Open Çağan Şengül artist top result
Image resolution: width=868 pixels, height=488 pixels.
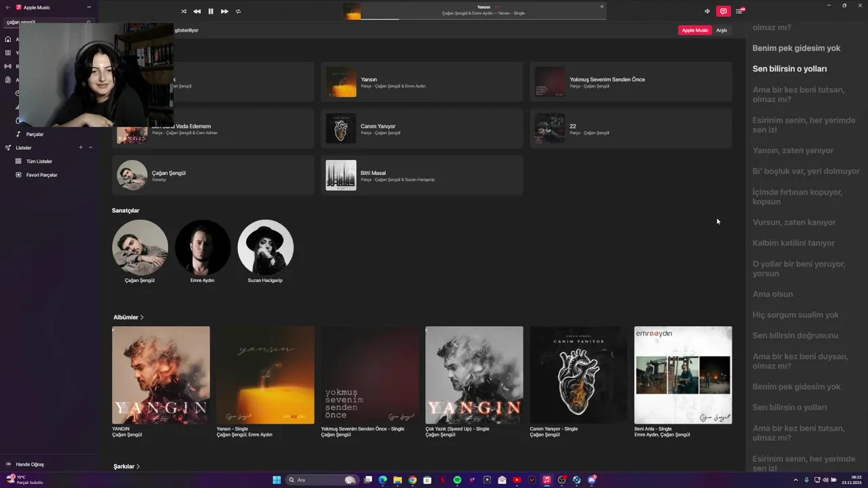pos(213,176)
